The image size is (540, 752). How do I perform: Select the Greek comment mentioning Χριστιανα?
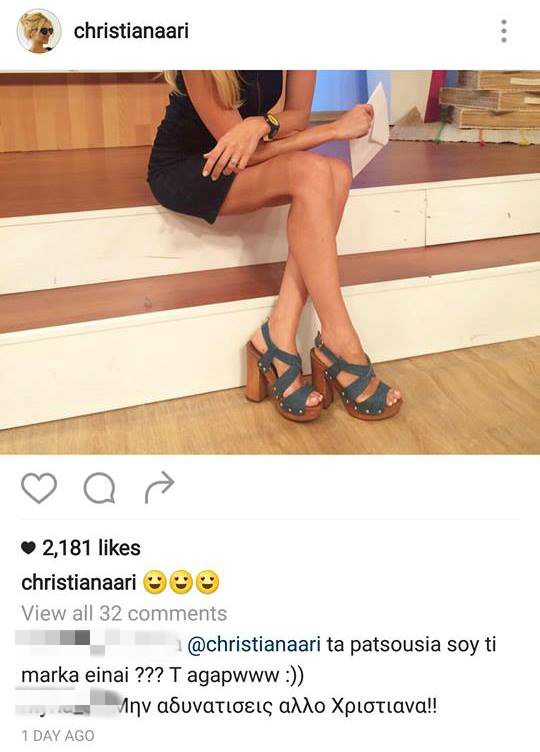coord(278,706)
